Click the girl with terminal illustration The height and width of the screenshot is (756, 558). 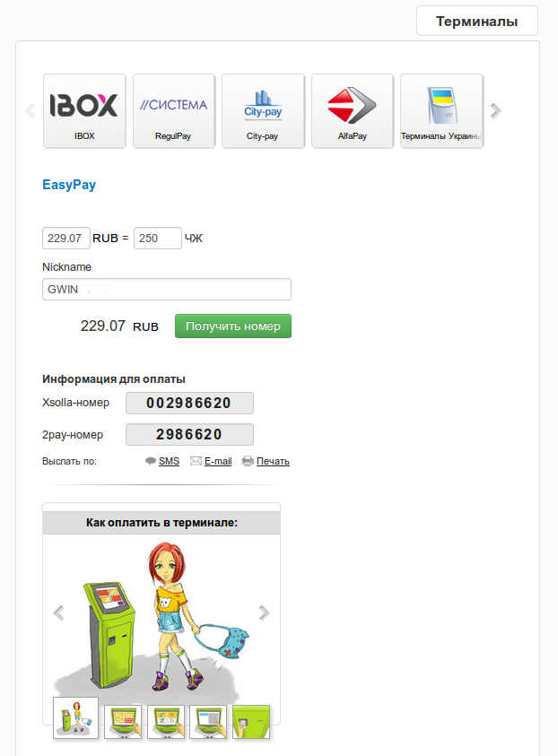(161, 620)
